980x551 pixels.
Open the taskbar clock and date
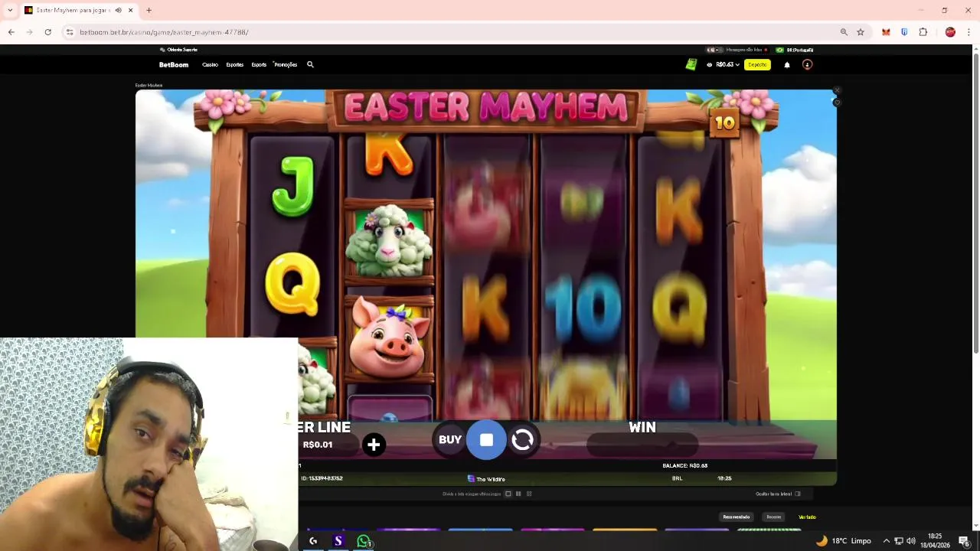935,540
